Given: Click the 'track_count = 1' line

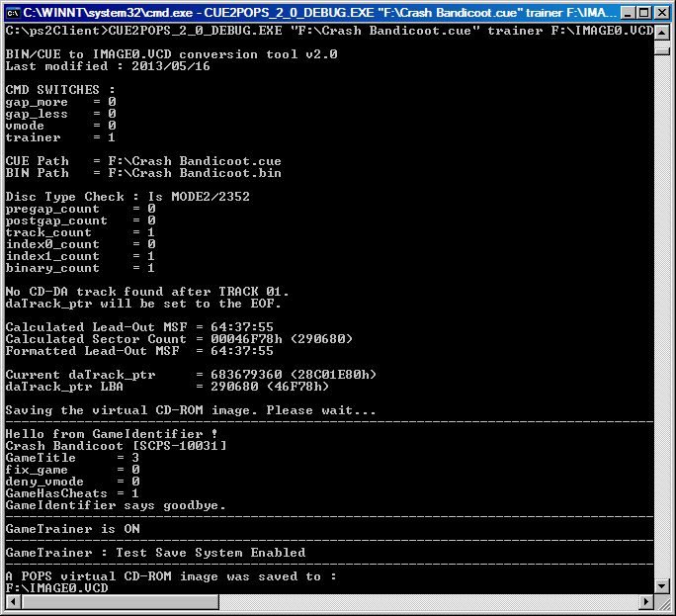Looking at the screenshot, I should (81, 232).
